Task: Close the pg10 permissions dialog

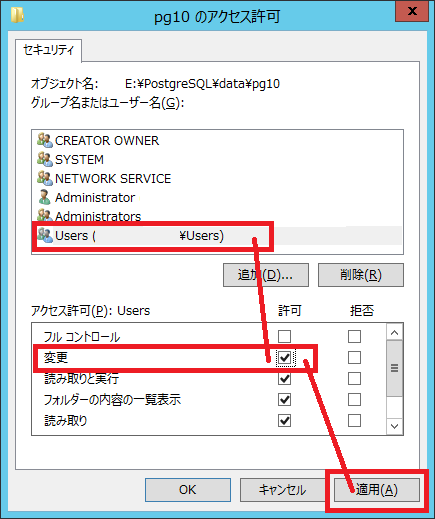Action: tap(412, 11)
